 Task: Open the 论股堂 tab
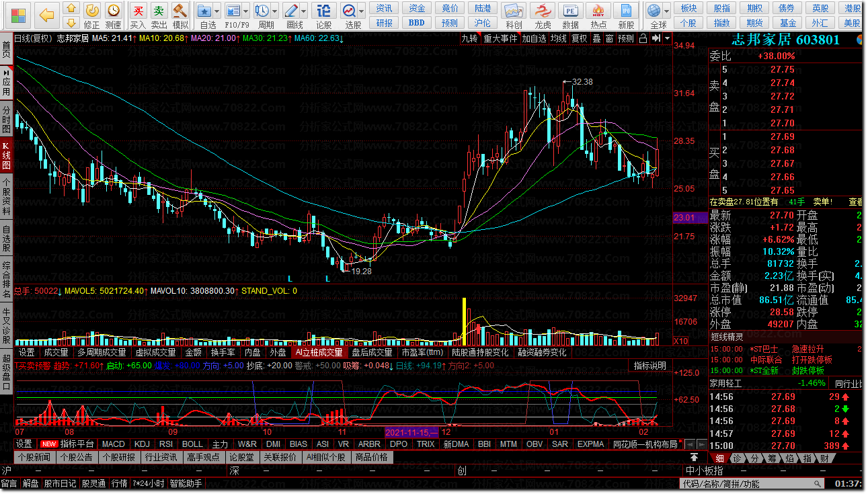(x=242, y=457)
